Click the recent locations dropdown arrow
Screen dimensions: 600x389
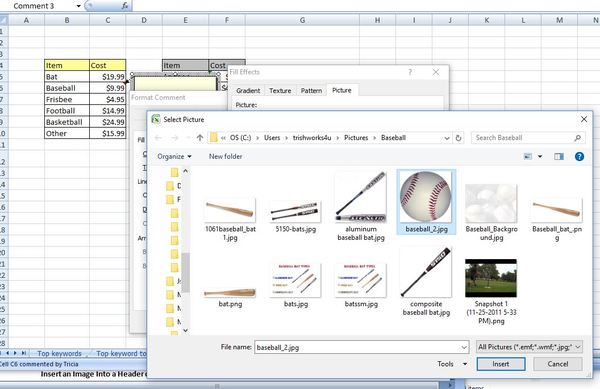188,138
